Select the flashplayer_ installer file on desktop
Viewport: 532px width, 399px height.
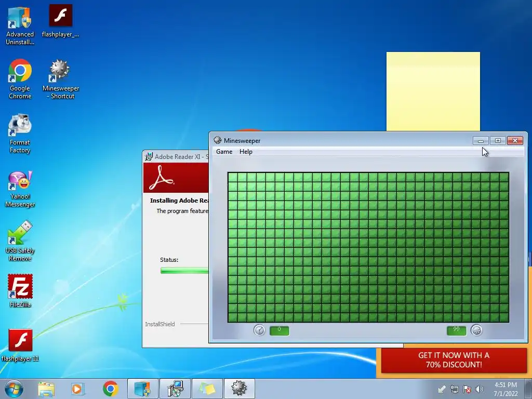click(60, 21)
